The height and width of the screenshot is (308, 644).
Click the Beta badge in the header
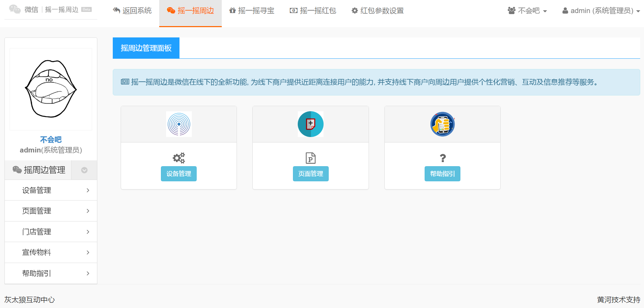tap(86, 10)
